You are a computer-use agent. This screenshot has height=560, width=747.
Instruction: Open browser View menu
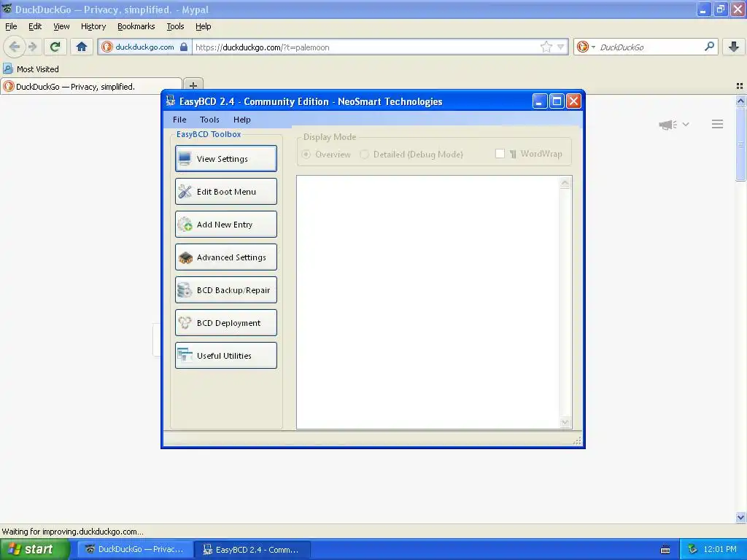pyautogui.click(x=61, y=26)
